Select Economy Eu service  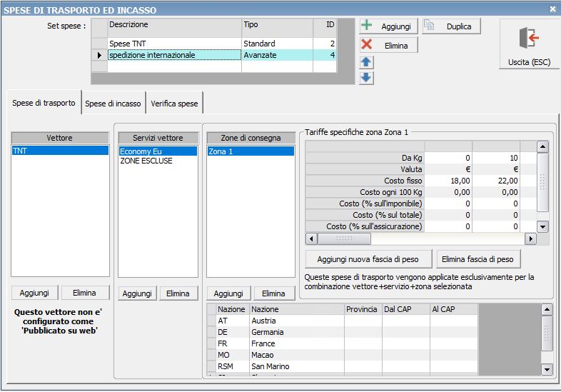point(158,151)
